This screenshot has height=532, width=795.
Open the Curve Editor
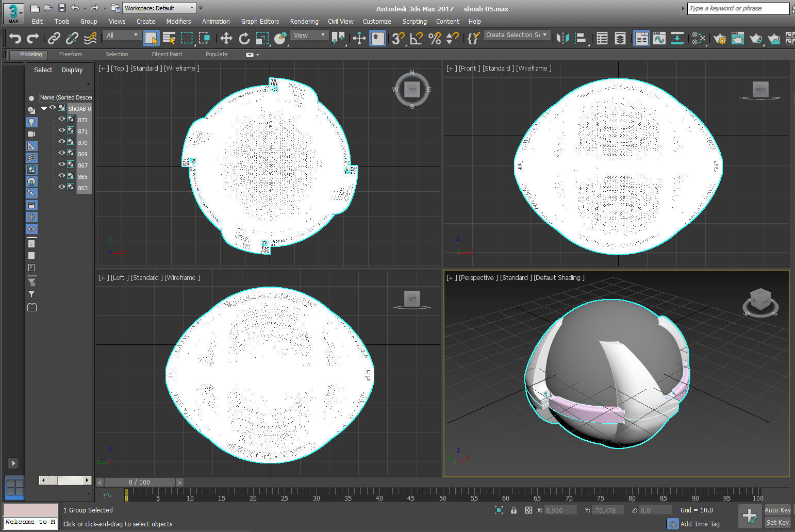click(x=659, y=38)
